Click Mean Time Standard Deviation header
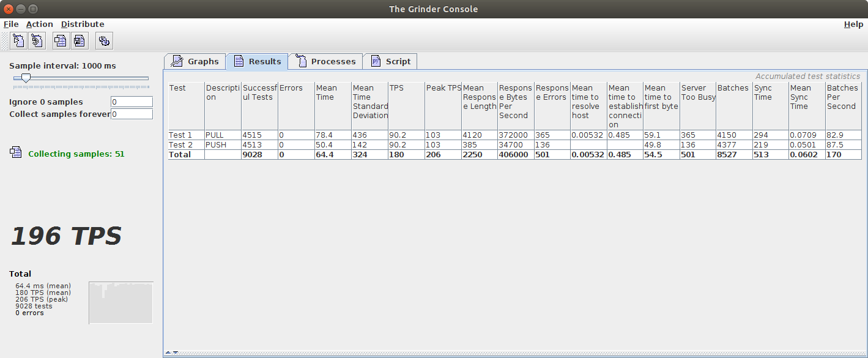The image size is (868, 358). click(x=369, y=106)
